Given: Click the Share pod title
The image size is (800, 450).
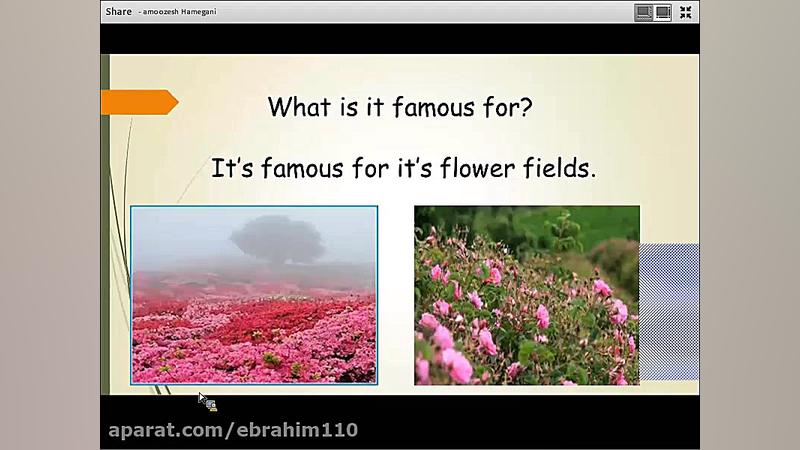Looking at the screenshot, I should [118, 12].
